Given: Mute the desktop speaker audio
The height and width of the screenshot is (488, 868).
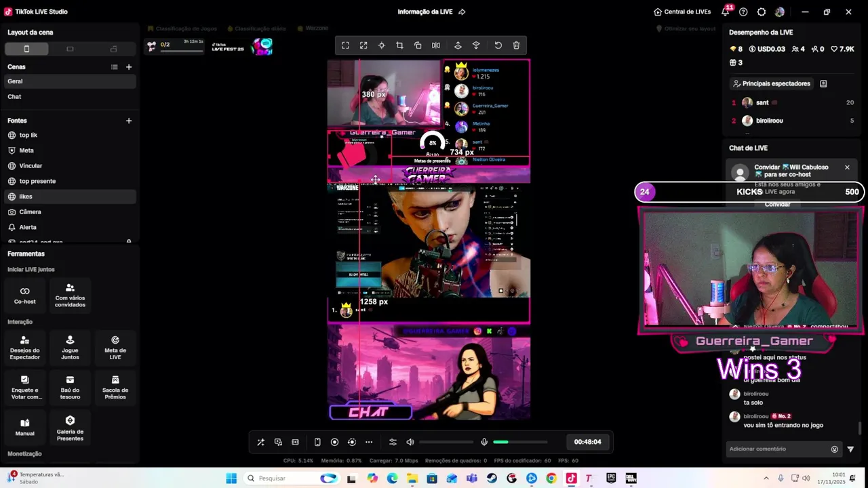Looking at the screenshot, I should [410, 442].
